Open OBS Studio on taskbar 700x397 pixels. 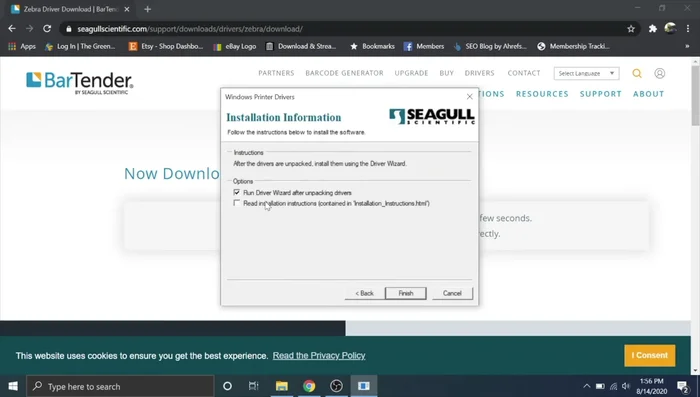(x=337, y=386)
